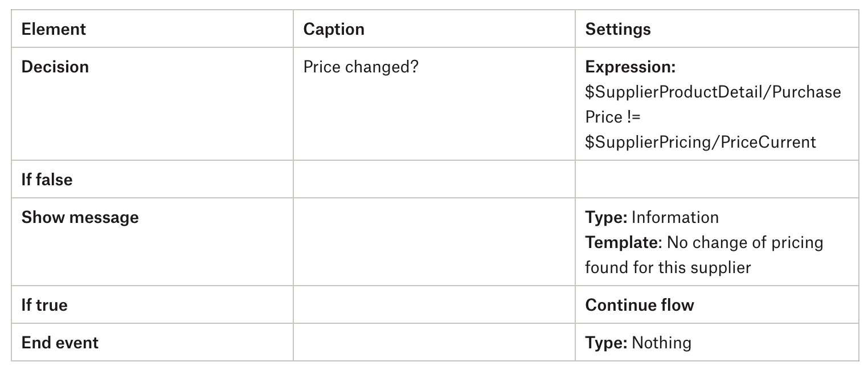
Task: Click the empty Caption cell beside 'If false'
Action: (434, 180)
